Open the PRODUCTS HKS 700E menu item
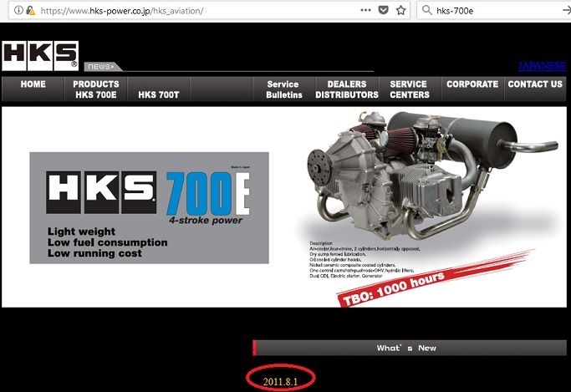Viewport: 571px width, 392px height. (96, 89)
